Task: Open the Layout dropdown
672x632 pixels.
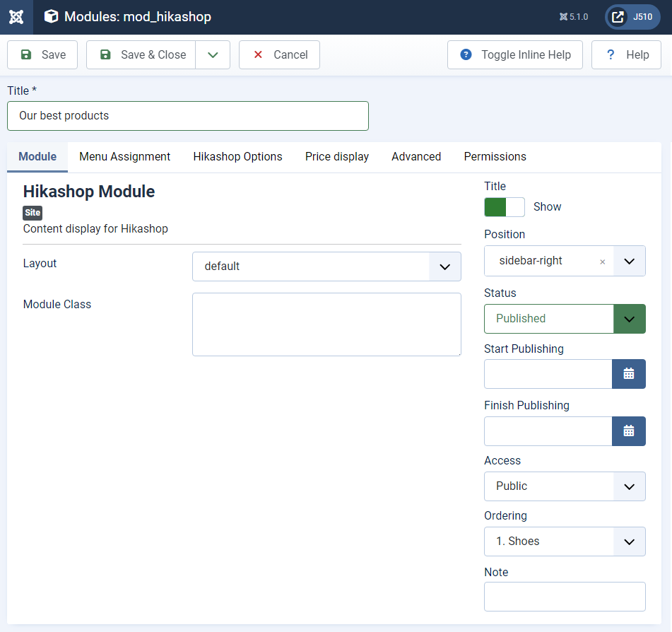Action: click(326, 267)
